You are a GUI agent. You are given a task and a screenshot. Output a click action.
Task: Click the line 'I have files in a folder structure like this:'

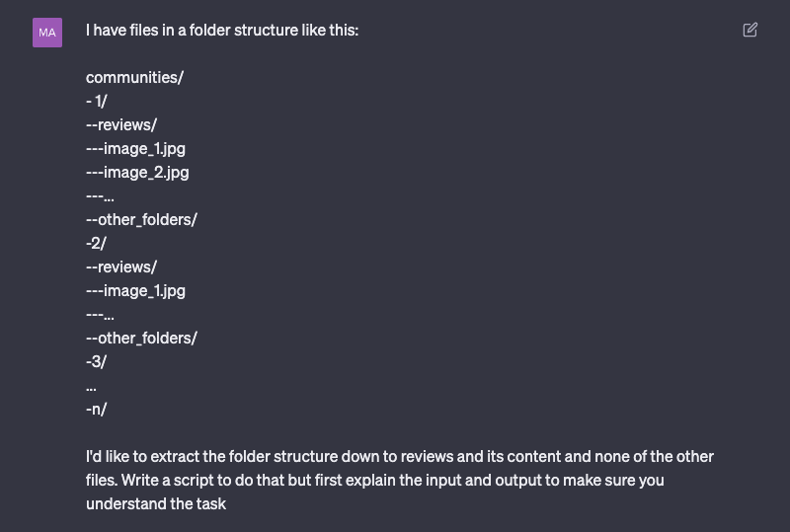pos(222,31)
